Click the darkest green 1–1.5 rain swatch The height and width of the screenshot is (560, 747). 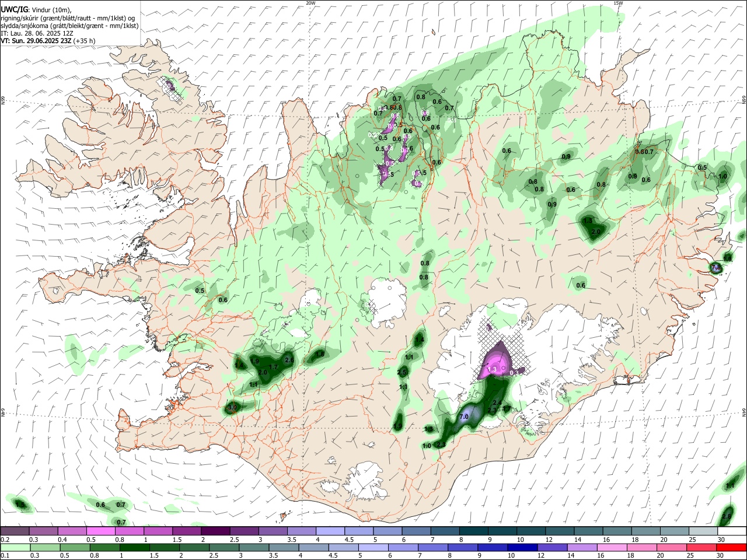pyautogui.click(x=134, y=547)
